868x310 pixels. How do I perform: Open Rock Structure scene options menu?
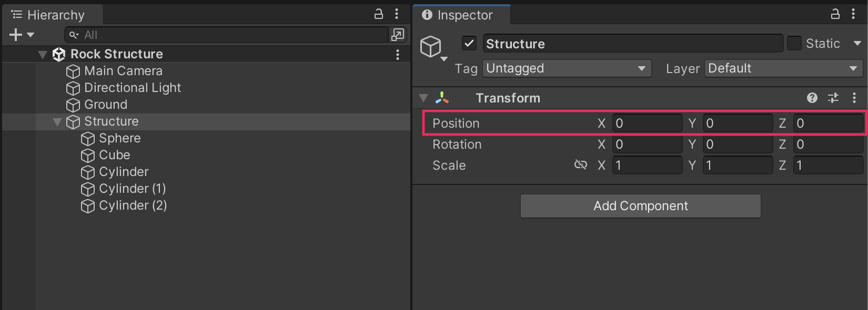(x=398, y=54)
